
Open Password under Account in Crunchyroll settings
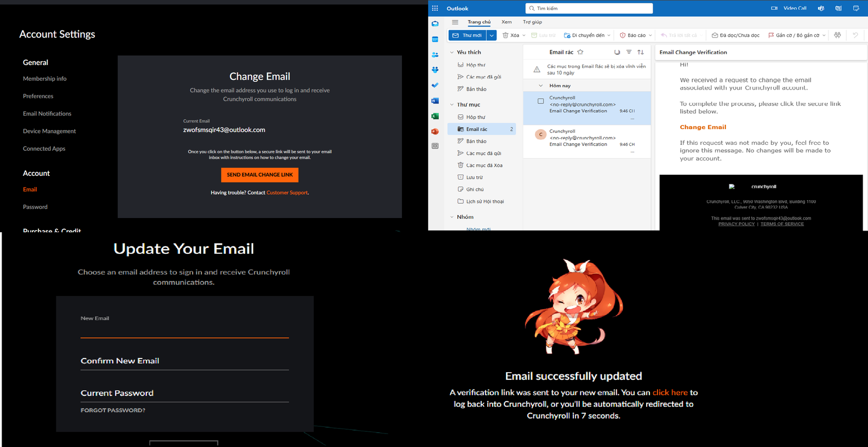point(35,207)
